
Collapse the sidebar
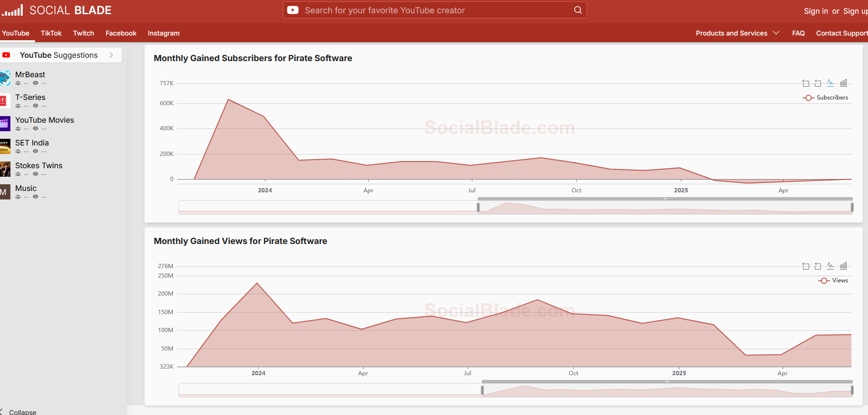point(19,412)
